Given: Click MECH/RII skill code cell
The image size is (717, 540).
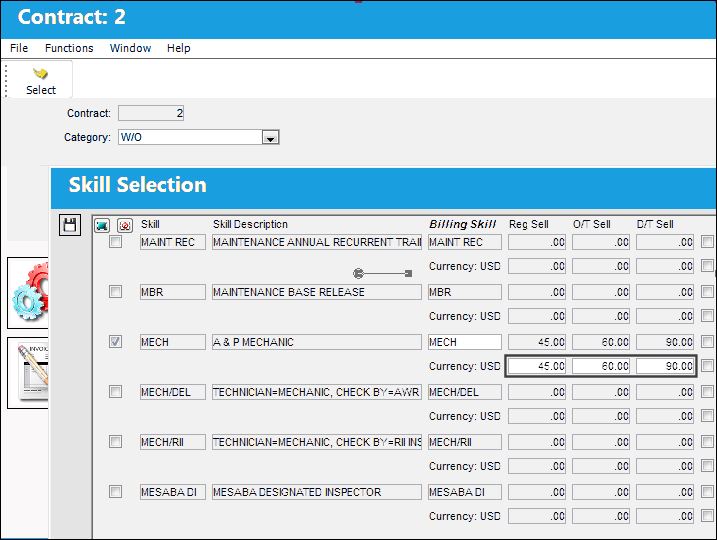Looking at the screenshot, I should click(173, 442).
